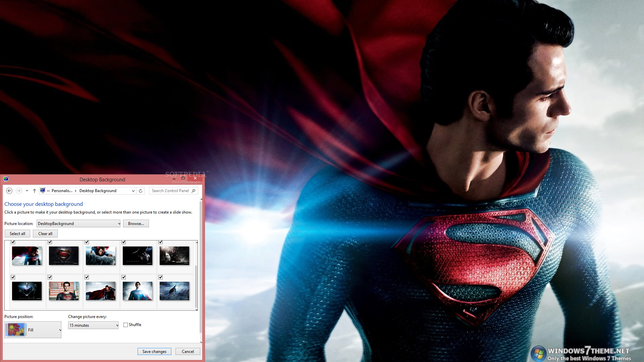Image resolution: width=644 pixels, height=362 pixels.
Task: Uncheck the Man of Steel logo wallpaper checkbox
Action: (50, 242)
